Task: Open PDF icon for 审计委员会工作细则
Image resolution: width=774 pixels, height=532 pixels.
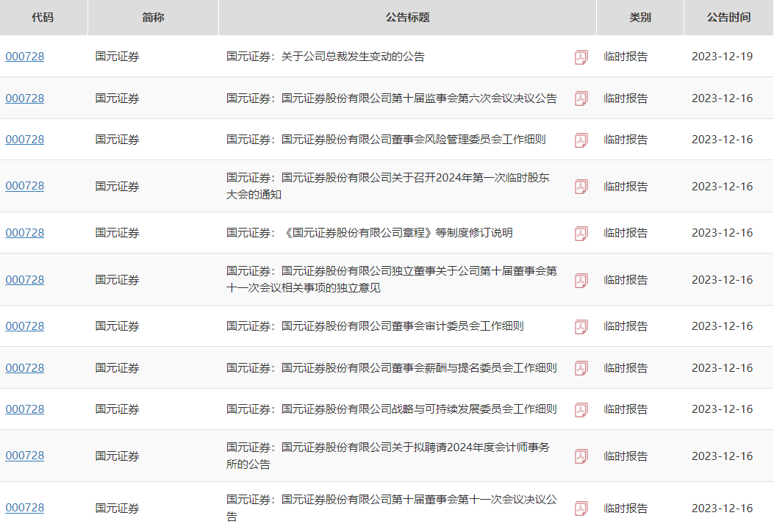Action: (x=581, y=327)
